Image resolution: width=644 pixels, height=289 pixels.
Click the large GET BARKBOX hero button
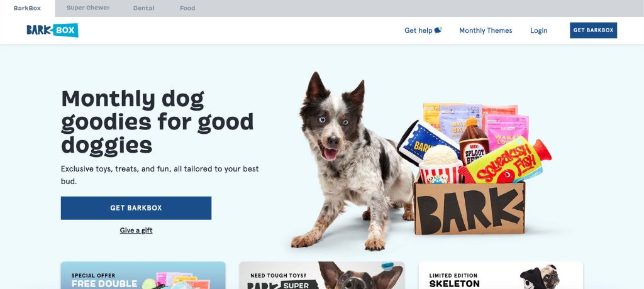(136, 208)
